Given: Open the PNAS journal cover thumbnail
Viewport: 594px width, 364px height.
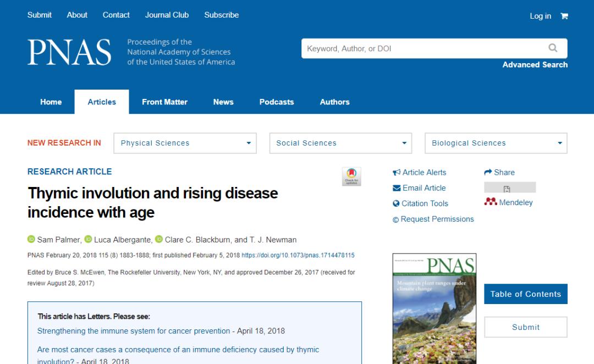Looking at the screenshot, I should [x=435, y=308].
